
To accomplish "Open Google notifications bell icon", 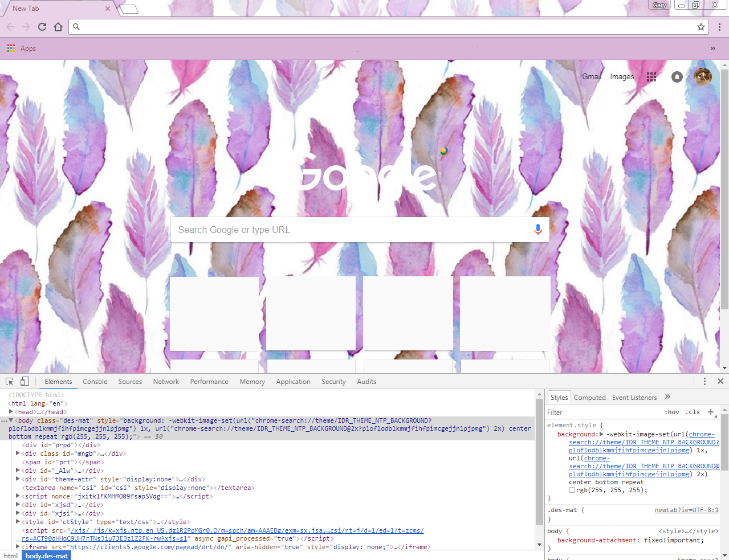I will (x=677, y=77).
